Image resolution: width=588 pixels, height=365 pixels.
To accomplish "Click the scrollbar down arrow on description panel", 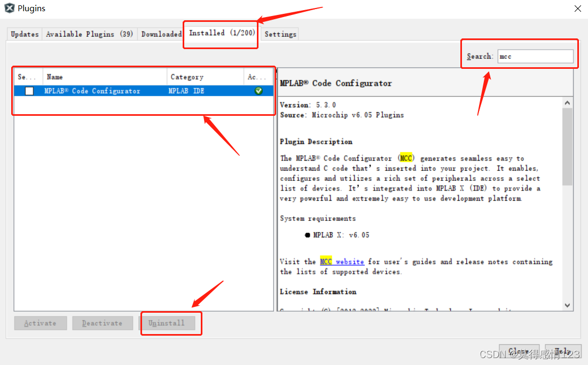I will click(568, 305).
